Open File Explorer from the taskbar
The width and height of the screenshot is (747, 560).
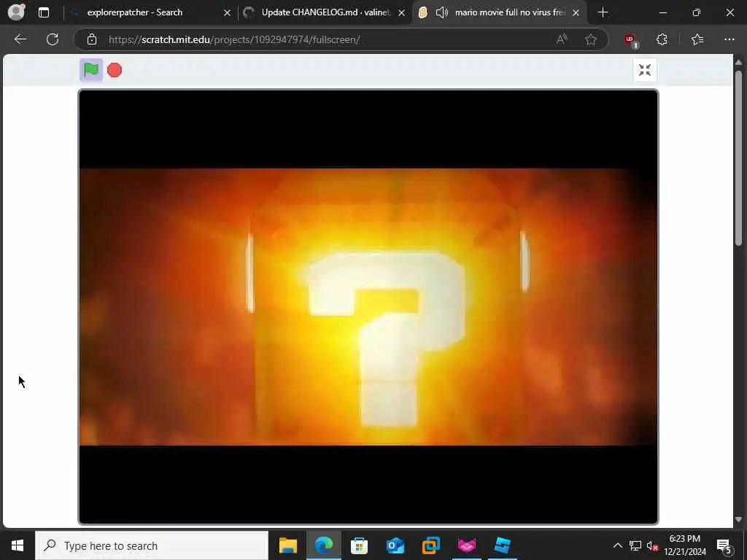[x=287, y=545]
